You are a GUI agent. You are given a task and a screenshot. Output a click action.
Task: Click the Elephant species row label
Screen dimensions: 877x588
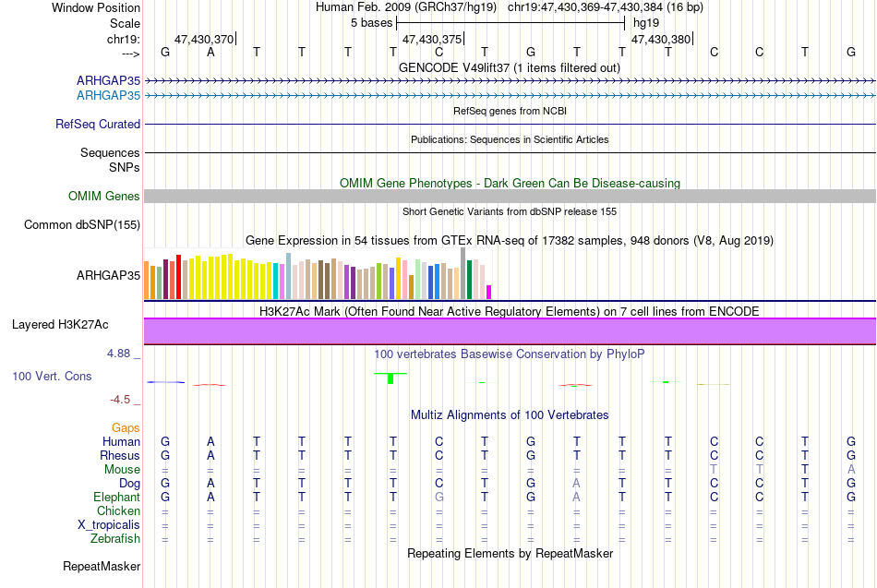pos(117,497)
